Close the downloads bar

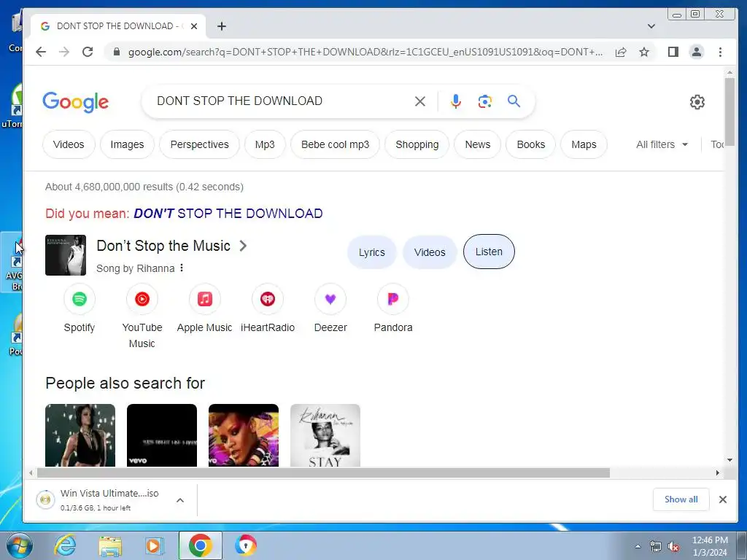click(723, 499)
